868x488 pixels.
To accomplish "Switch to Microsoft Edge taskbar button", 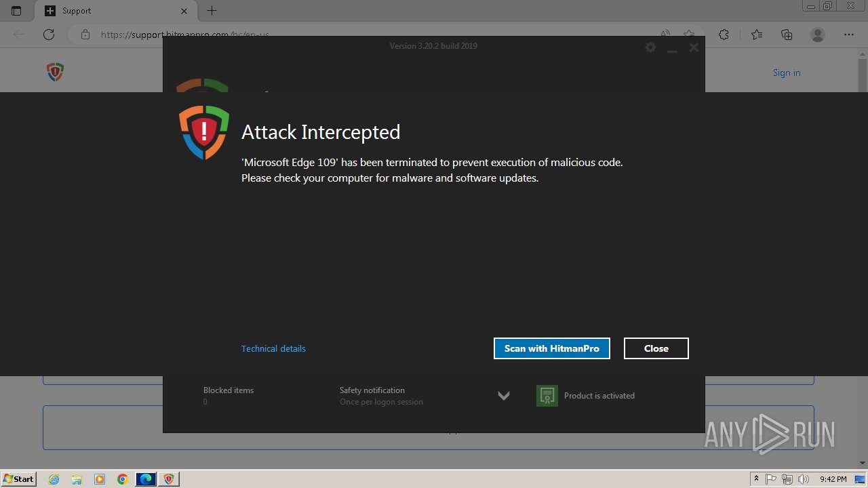I will tap(146, 479).
